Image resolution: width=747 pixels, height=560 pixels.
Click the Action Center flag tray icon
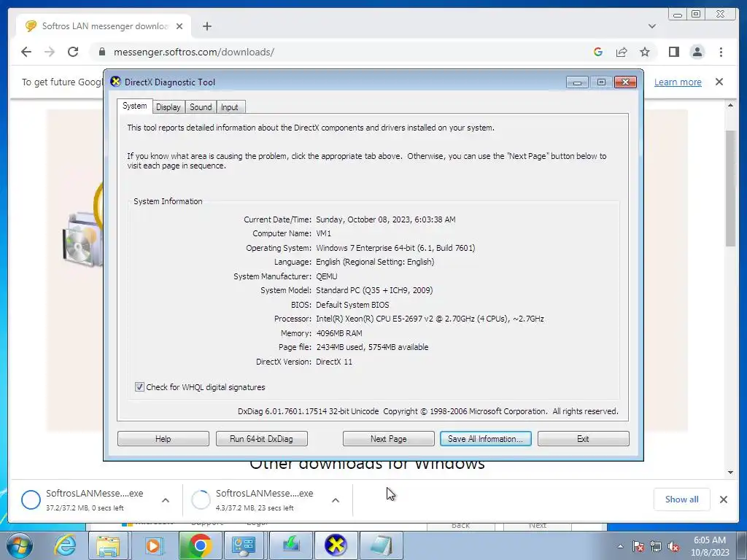[x=638, y=547]
